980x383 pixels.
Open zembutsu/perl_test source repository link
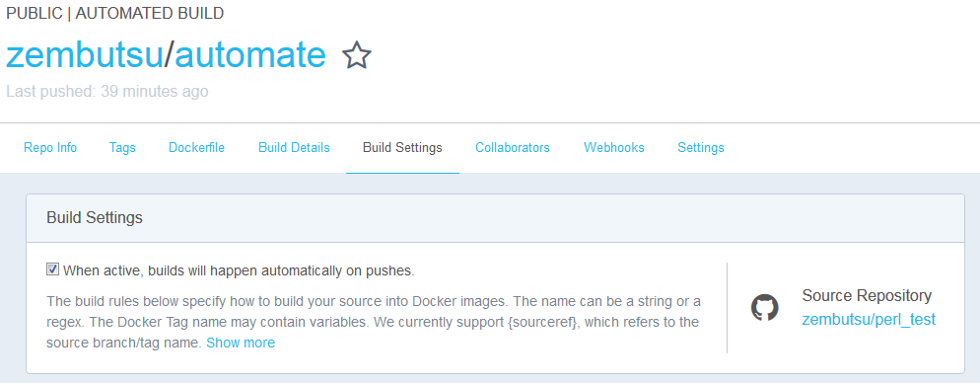[869, 319]
